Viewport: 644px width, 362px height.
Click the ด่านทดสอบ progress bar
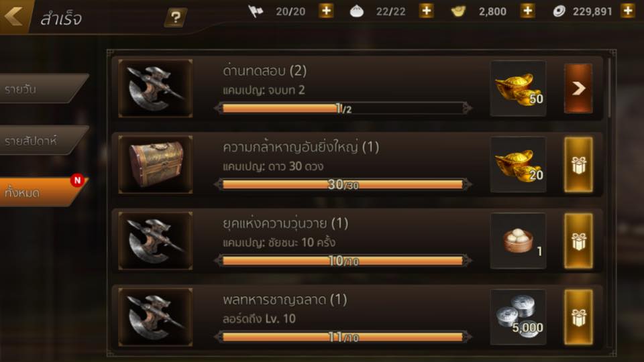tap(343, 109)
